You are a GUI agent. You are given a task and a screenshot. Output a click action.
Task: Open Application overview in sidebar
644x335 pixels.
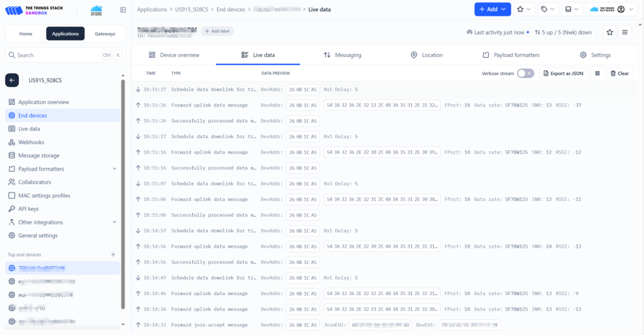[63, 102]
